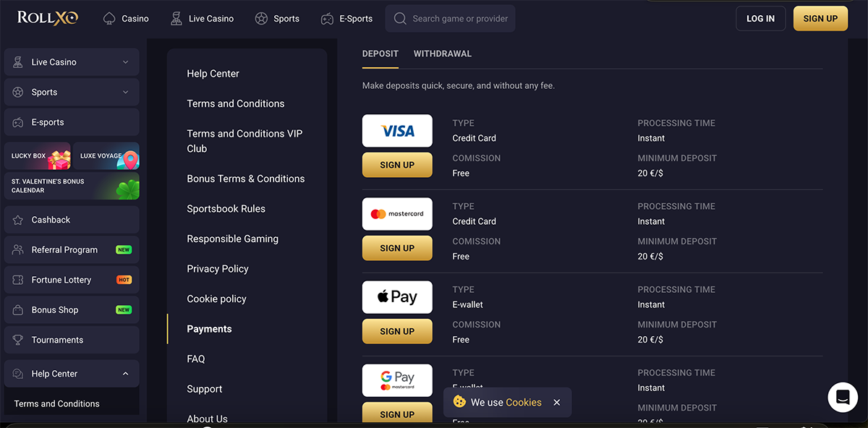868x428 pixels.
Task: Select the Referral Program sidebar icon
Action: coord(16,249)
